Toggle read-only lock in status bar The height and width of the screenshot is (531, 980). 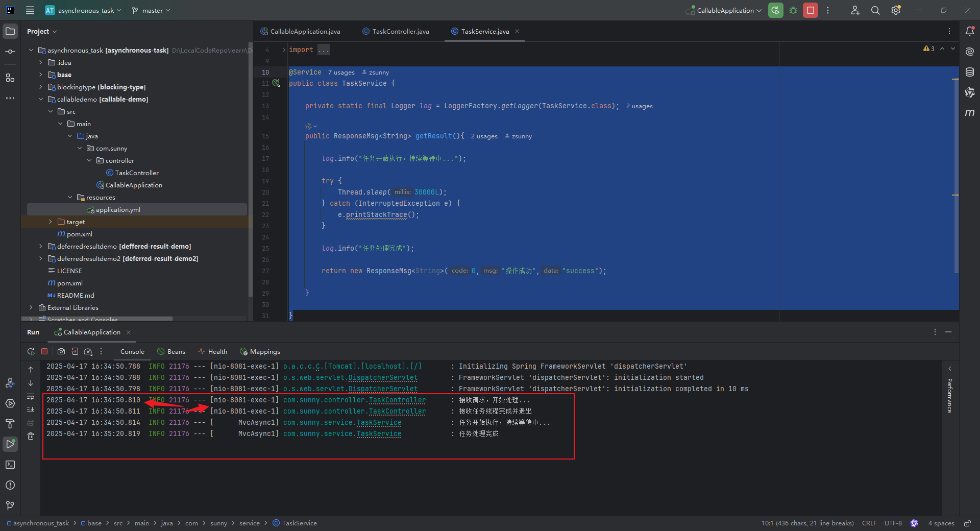[x=967, y=523]
